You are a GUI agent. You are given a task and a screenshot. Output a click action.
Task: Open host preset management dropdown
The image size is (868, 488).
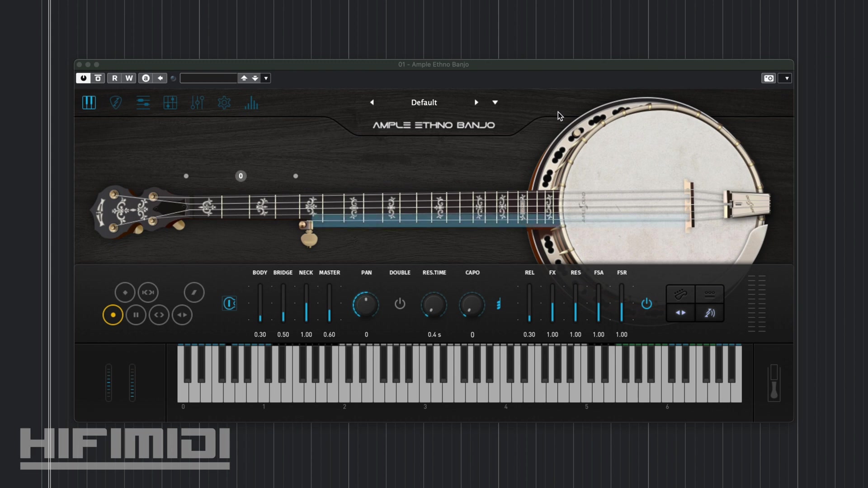pyautogui.click(x=266, y=78)
